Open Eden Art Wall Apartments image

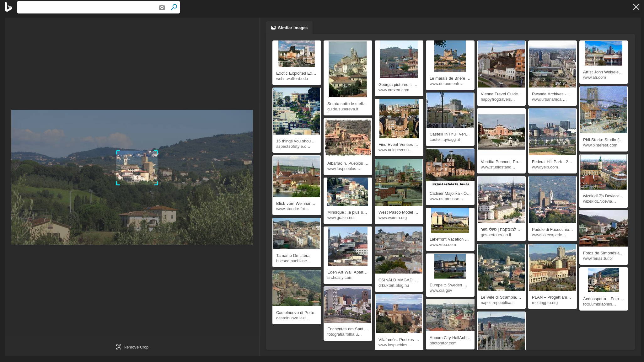[x=347, y=247]
